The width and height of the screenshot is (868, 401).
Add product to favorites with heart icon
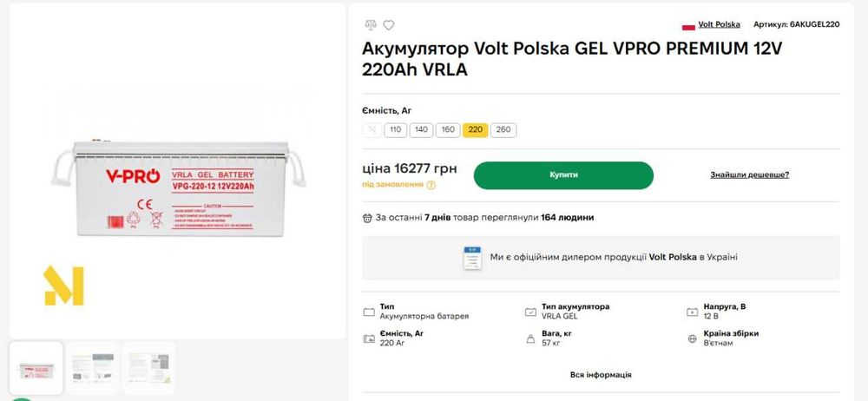(389, 25)
